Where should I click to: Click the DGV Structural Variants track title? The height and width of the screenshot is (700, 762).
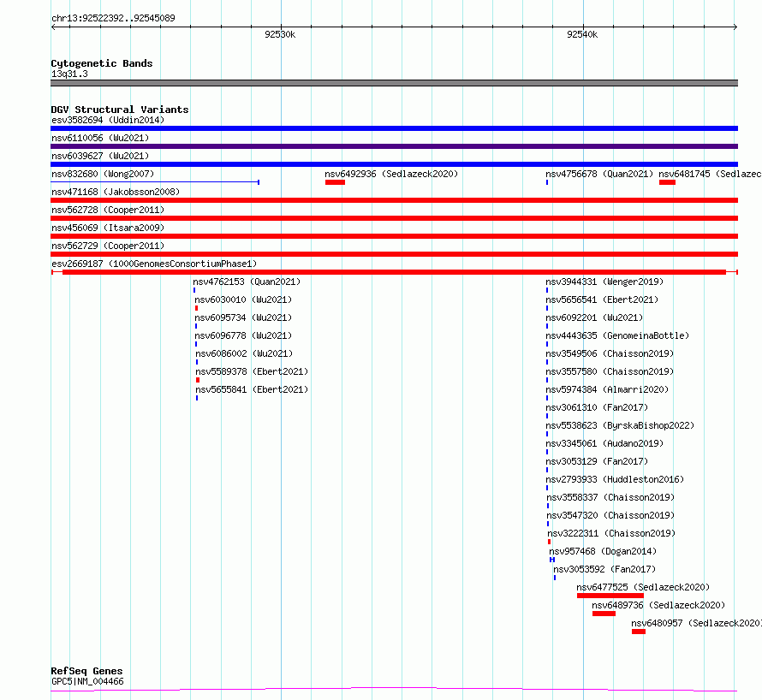120,110
